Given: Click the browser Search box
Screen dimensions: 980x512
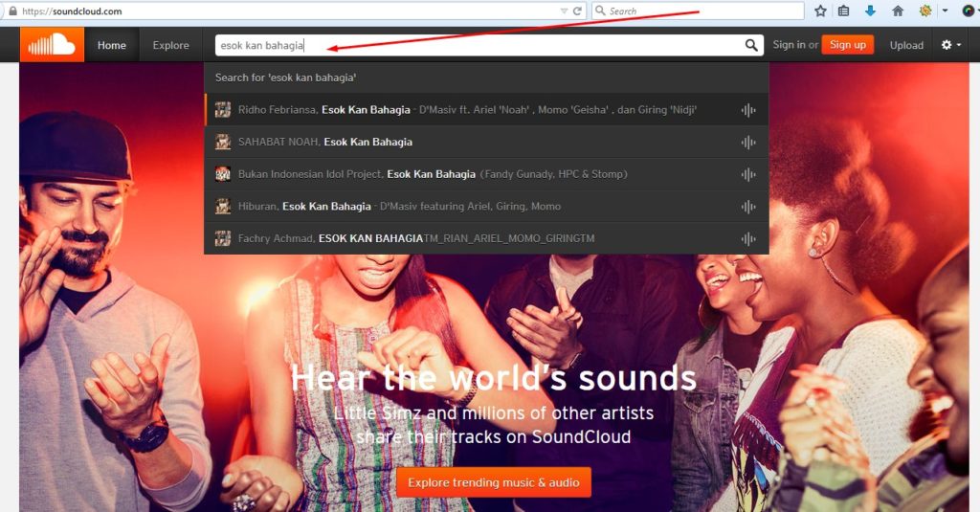Looking at the screenshot, I should [698, 11].
